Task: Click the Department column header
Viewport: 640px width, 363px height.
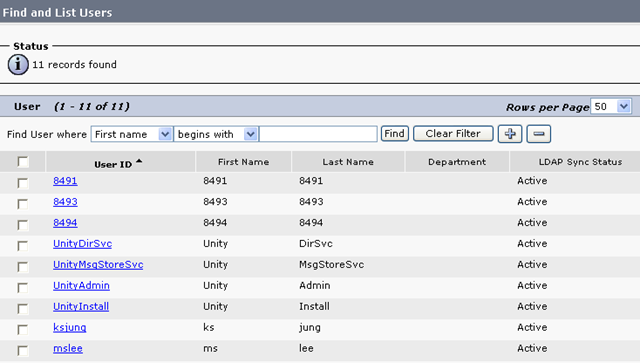Action: (457, 162)
